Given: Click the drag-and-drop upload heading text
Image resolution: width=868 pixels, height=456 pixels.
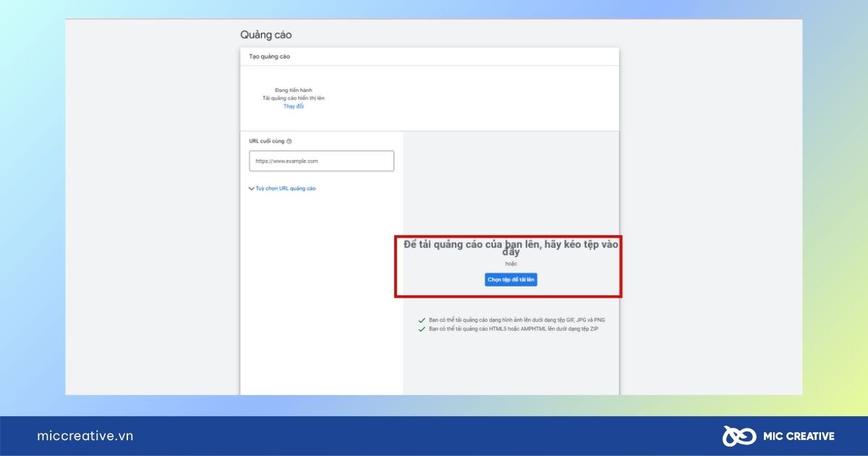Looking at the screenshot, I should pos(511,248).
